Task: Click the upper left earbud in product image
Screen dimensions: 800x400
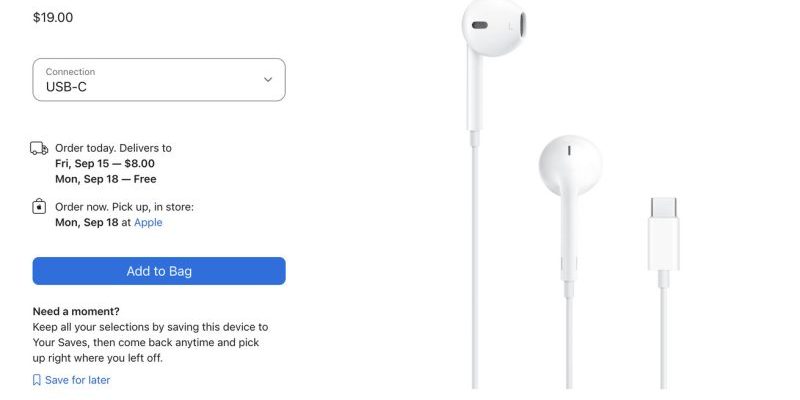Action: click(x=493, y=28)
